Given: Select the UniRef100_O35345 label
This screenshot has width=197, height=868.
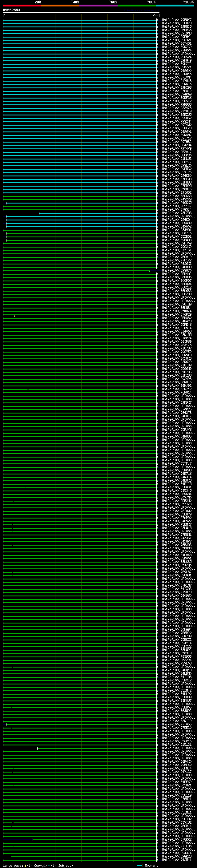Looking at the screenshot, I should click(x=177, y=491).
